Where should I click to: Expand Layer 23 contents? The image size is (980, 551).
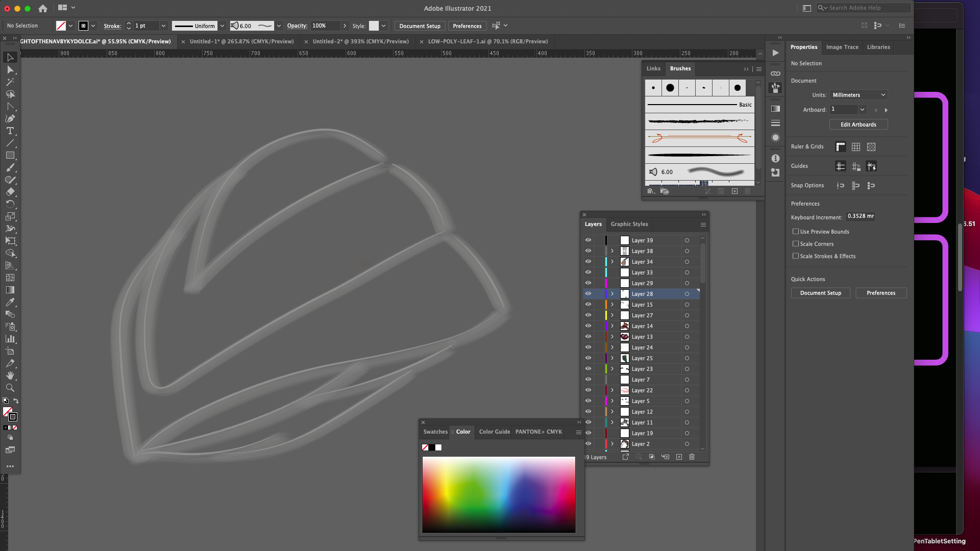612,368
